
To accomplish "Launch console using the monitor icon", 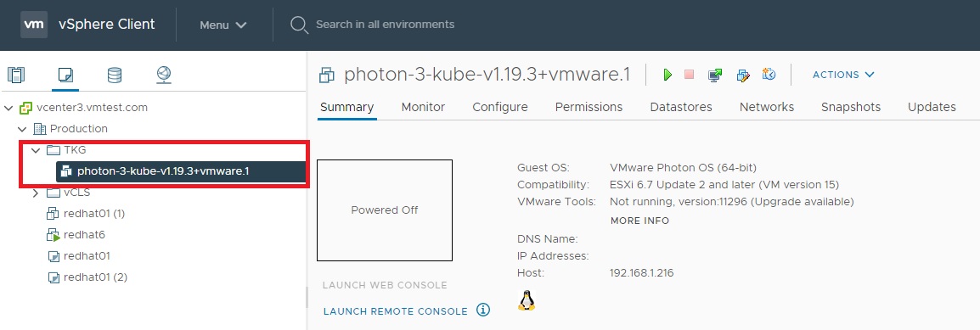I will tap(715, 75).
